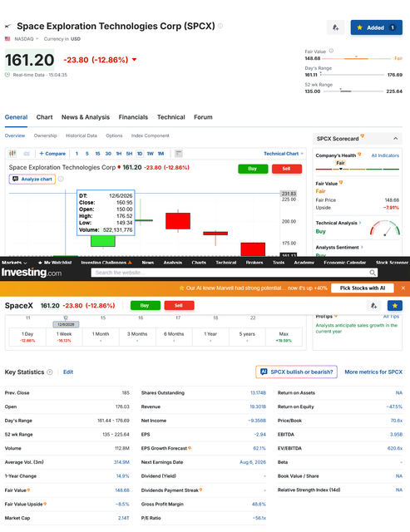The image size is (410, 532).
Task: Click the green Buy button on chart
Action: (x=253, y=169)
